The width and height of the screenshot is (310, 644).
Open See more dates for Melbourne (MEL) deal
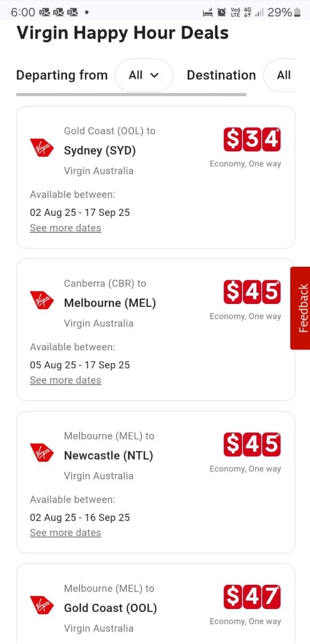click(x=65, y=380)
